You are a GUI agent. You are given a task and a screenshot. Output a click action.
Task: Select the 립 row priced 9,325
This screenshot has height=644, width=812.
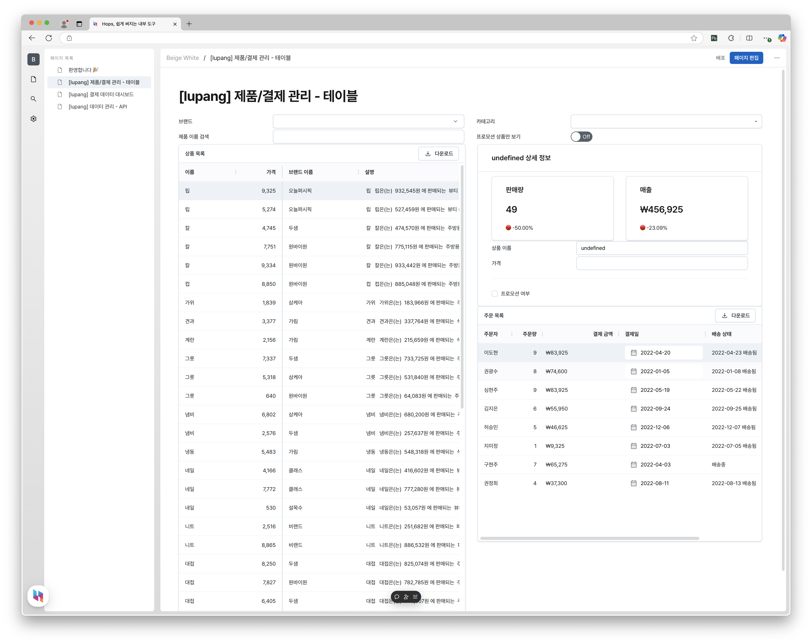[x=319, y=191]
